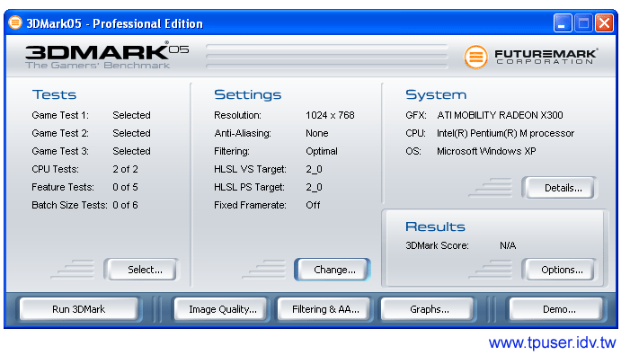Start the Demo... mode
630x364 pixels.
coord(558,309)
